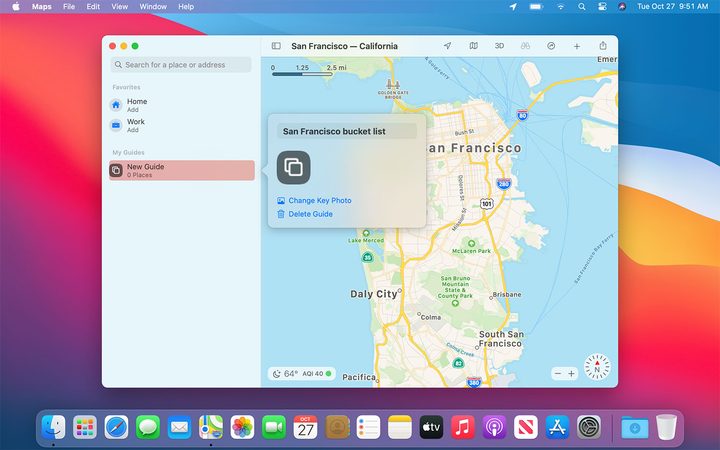
Task: Open the share icon in Maps toolbar
Action: coord(603,45)
